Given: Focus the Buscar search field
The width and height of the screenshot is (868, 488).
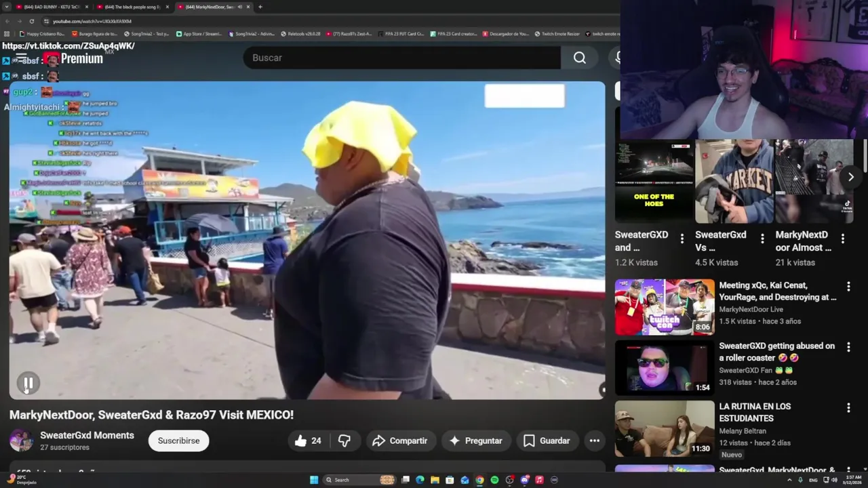Looking at the screenshot, I should tap(401, 58).
